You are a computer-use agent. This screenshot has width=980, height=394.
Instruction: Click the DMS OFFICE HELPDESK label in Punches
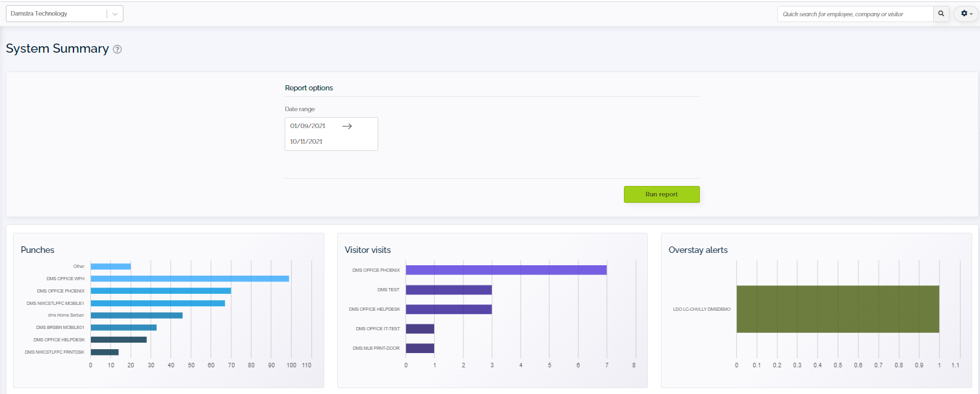click(x=58, y=339)
